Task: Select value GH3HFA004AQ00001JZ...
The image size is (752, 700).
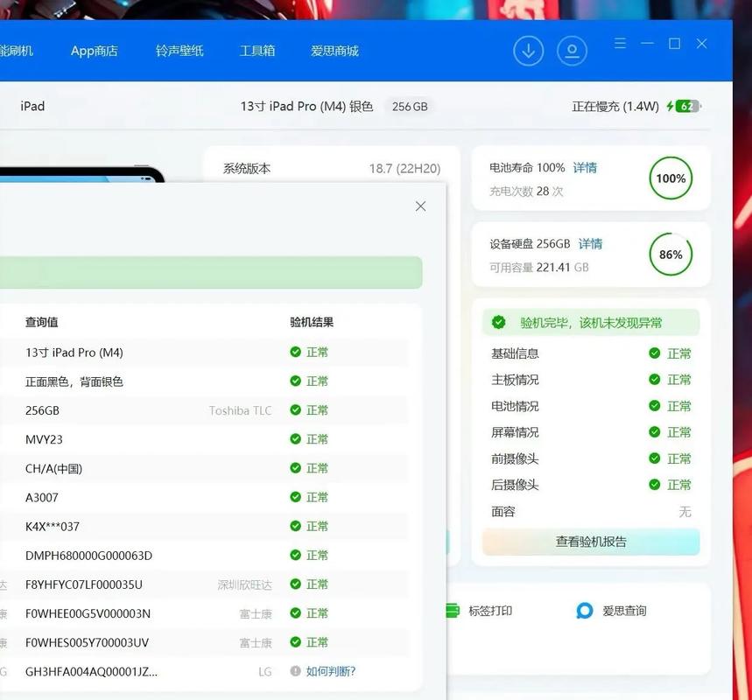Action: click(91, 672)
